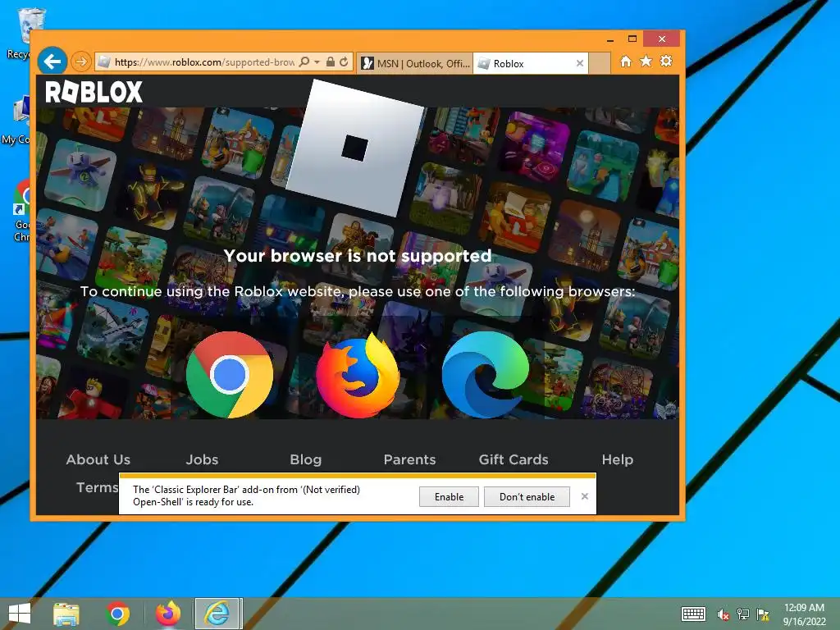
Task: Open the Terms footer link
Action: (x=97, y=487)
